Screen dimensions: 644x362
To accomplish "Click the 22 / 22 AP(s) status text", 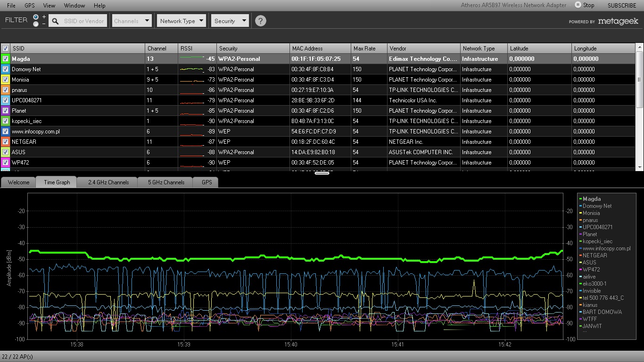I will [x=17, y=357].
